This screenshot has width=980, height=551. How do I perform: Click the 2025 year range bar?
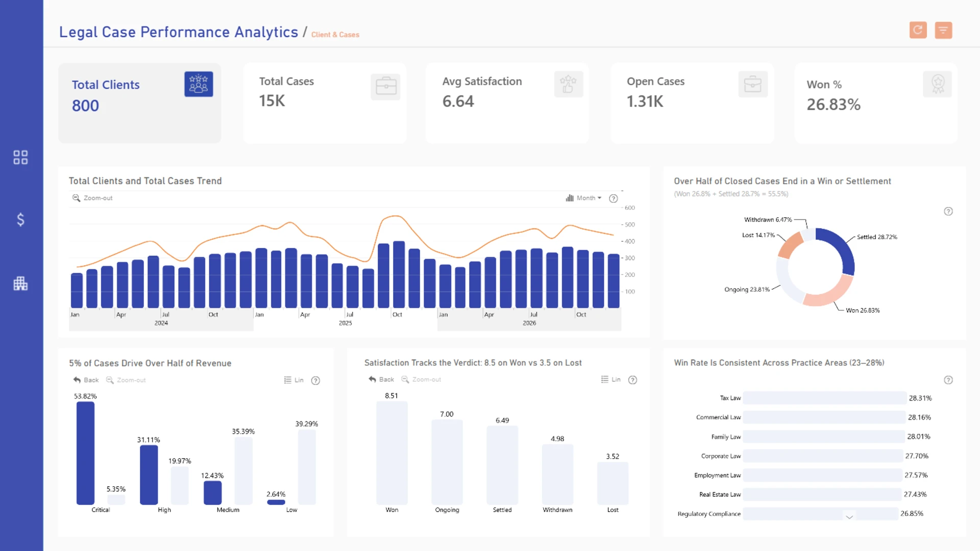point(346,323)
